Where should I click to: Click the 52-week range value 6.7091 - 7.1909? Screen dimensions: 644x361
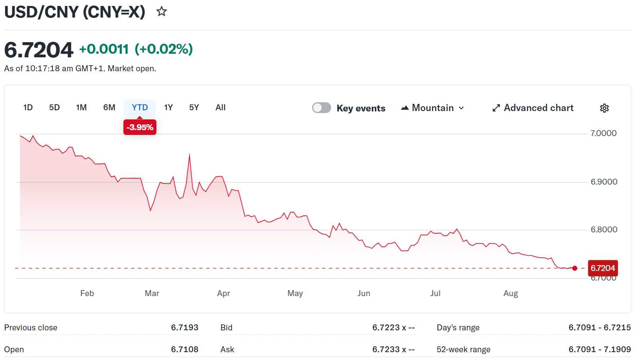600,349
